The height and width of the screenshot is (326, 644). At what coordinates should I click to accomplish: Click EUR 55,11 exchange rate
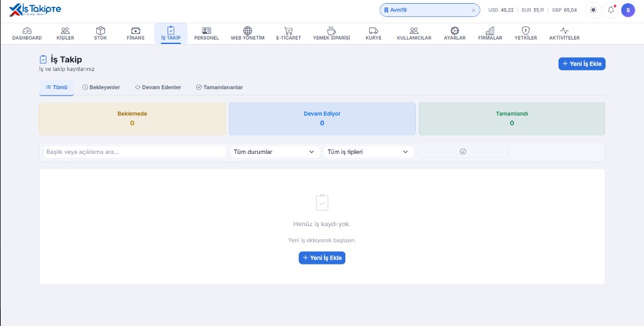(532, 10)
